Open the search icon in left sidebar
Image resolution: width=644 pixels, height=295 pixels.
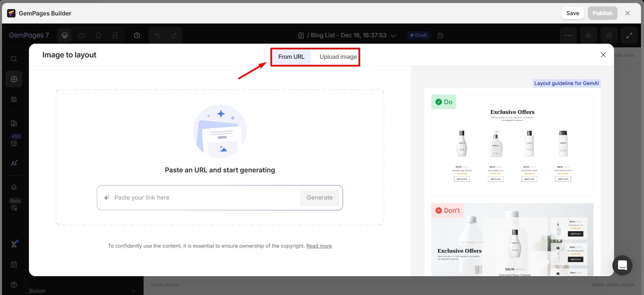(14, 59)
